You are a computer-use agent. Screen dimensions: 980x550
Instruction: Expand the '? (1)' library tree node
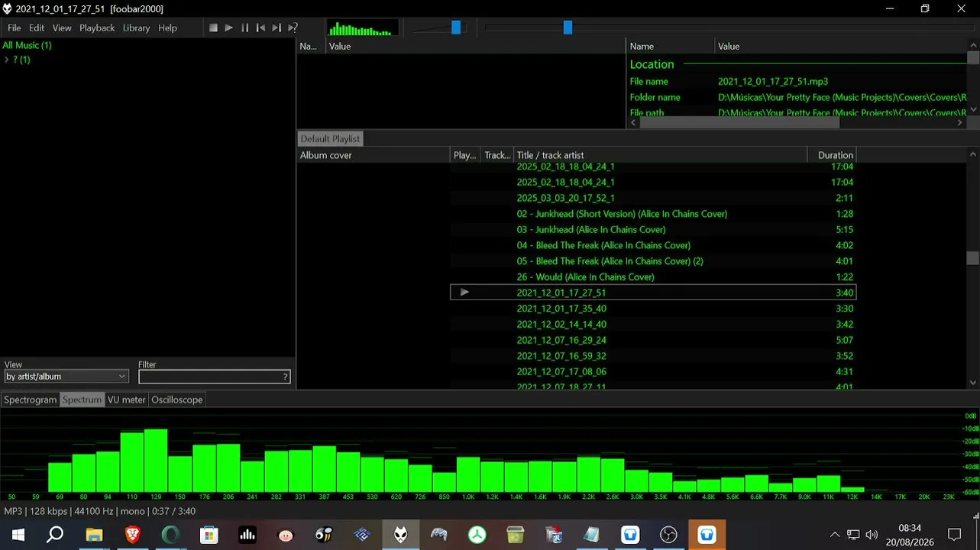coord(6,60)
